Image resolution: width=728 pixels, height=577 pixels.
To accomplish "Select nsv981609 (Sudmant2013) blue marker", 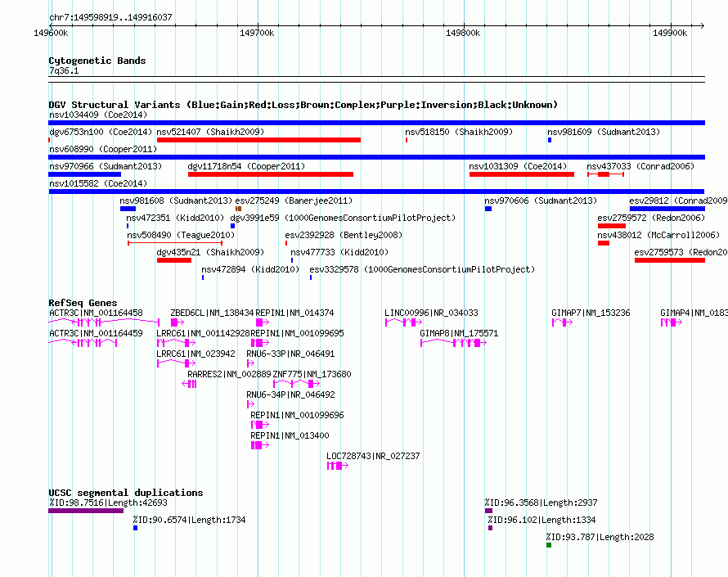I will click(x=550, y=140).
